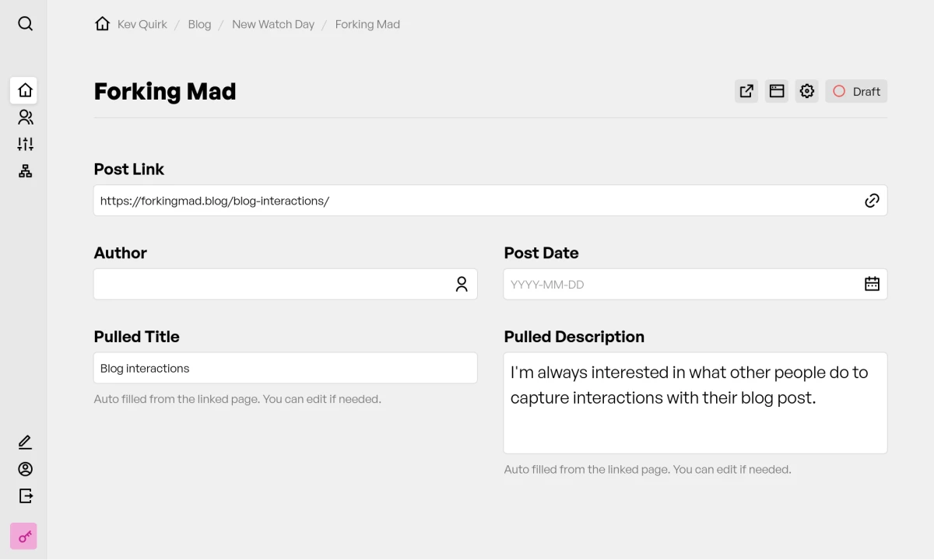Select the home icon in the sidebar
The width and height of the screenshot is (934, 560).
coord(24,90)
